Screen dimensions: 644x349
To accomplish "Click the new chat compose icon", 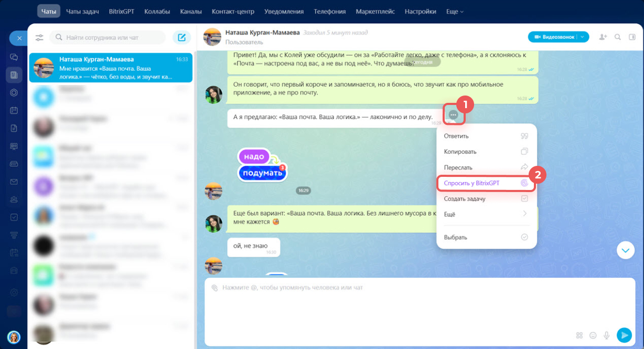I will click(181, 37).
